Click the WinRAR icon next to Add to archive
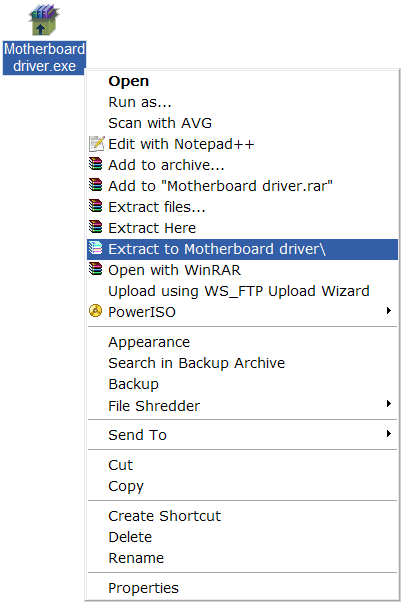Screen dimensions: 406x608 tap(96, 164)
